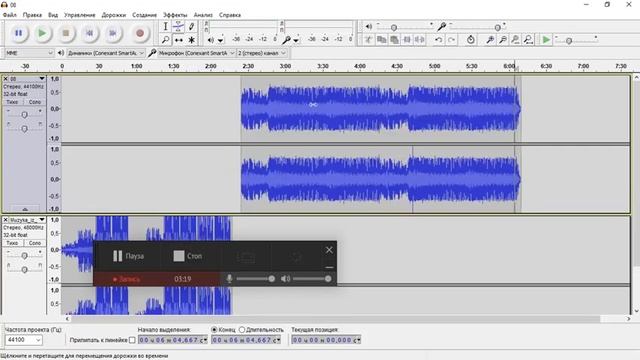Click the Fit Project zoom icon
Screen dimensions: 640x360
click(x=528, y=40)
